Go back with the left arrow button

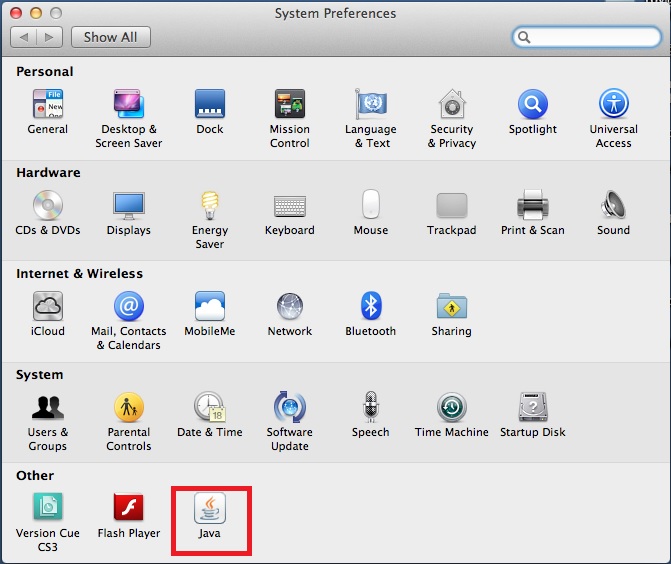click(x=24, y=37)
